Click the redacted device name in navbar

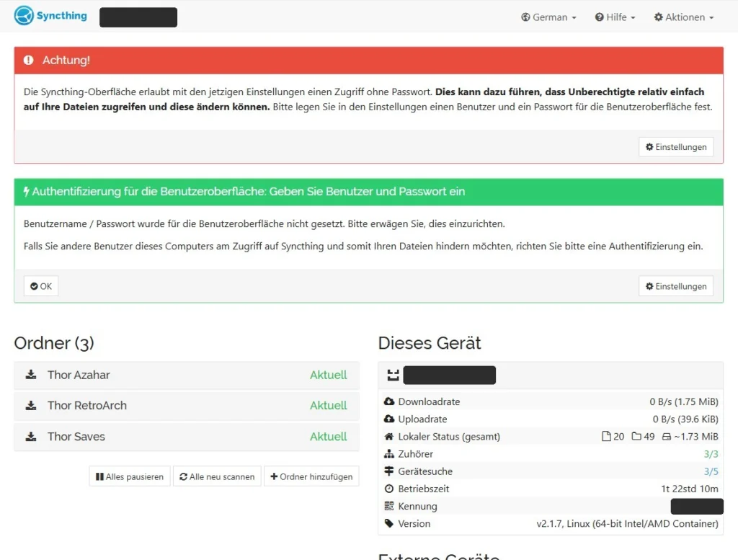click(138, 17)
